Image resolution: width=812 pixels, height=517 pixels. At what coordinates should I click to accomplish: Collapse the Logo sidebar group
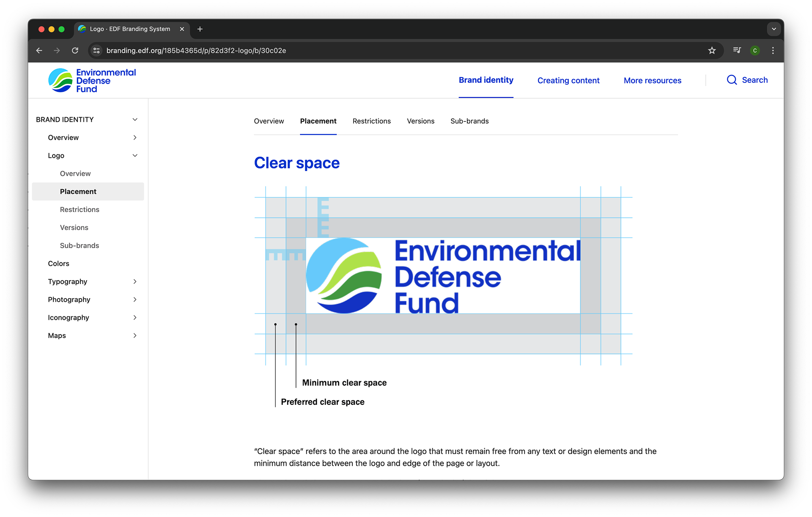(x=135, y=156)
